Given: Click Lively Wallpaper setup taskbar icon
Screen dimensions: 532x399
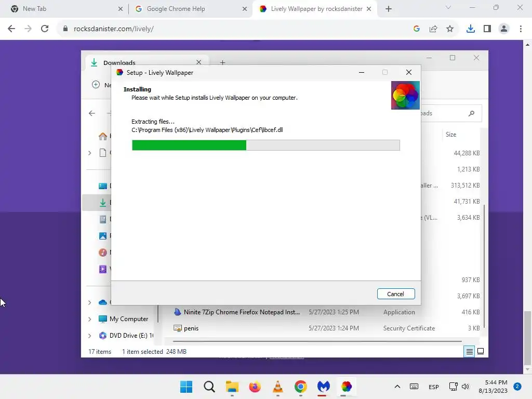Looking at the screenshot, I should (346, 387).
